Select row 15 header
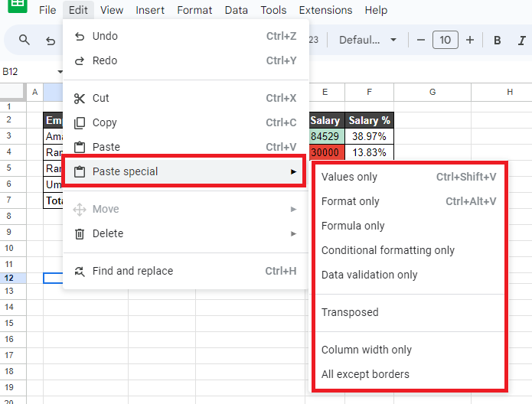The width and height of the screenshot is (532, 404). point(13,323)
